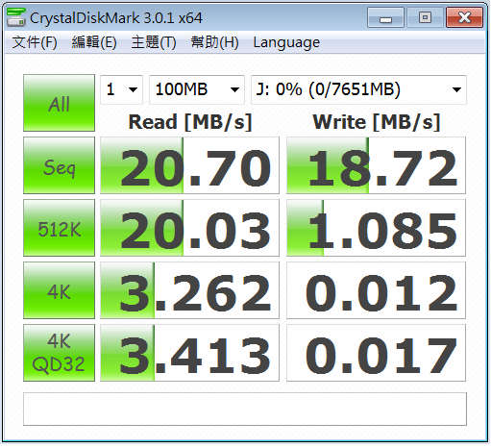
Task: Open the 文件(F) menu
Action: [x=35, y=42]
